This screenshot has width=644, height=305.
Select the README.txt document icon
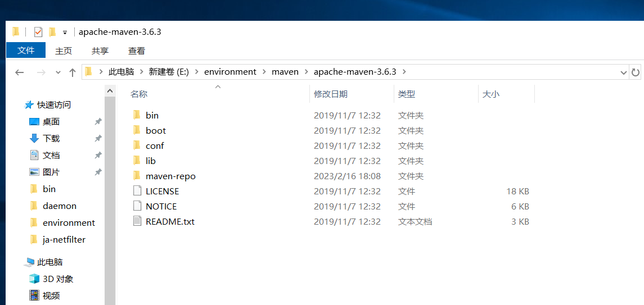click(137, 221)
